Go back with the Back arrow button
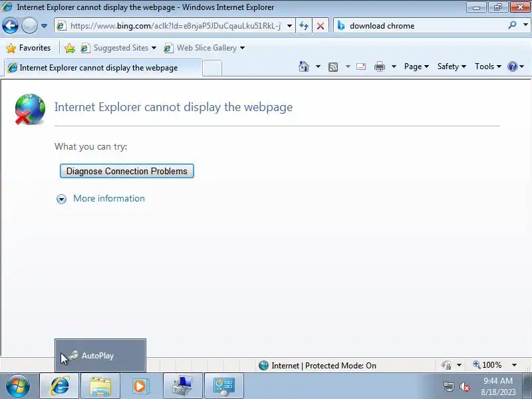Screen dimensions: 532x399 [10, 25]
